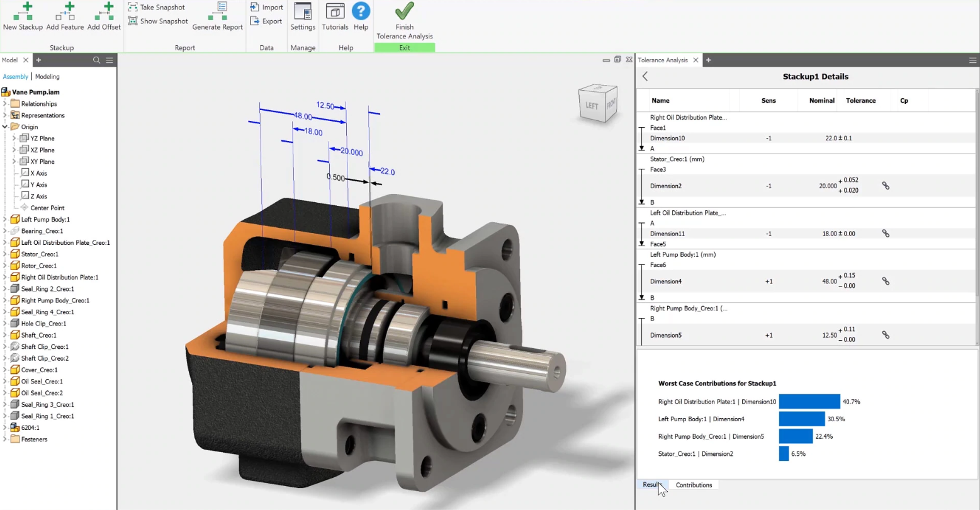Finish Tolerance Analysis with the green checkmark
The width and height of the screenshot is (980, 510).
(405, 21)
